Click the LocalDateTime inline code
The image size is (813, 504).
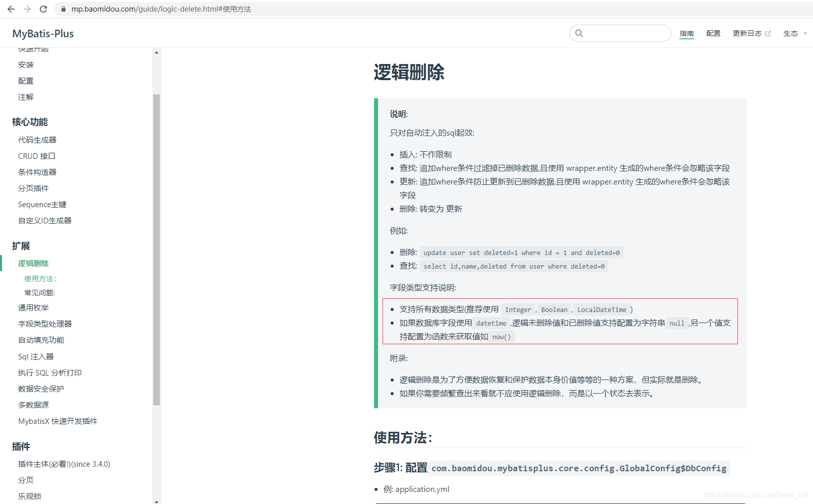pyautogui.click(x=602, y=309)
